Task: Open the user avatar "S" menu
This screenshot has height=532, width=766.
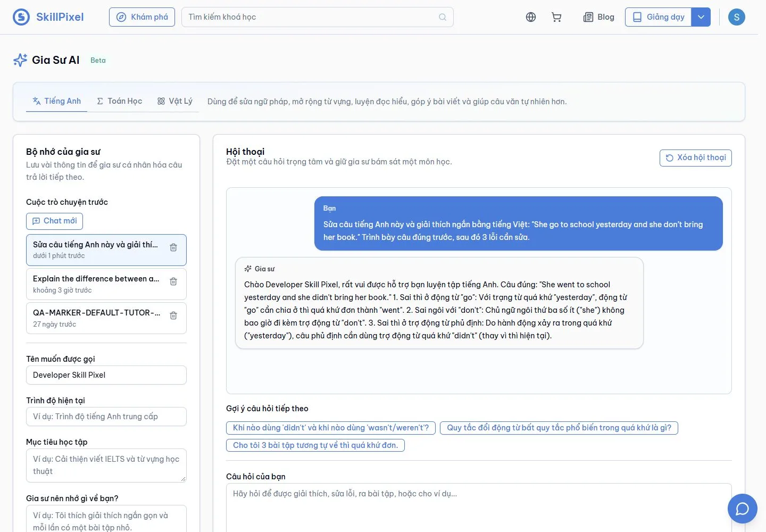Action: point(737,17)
